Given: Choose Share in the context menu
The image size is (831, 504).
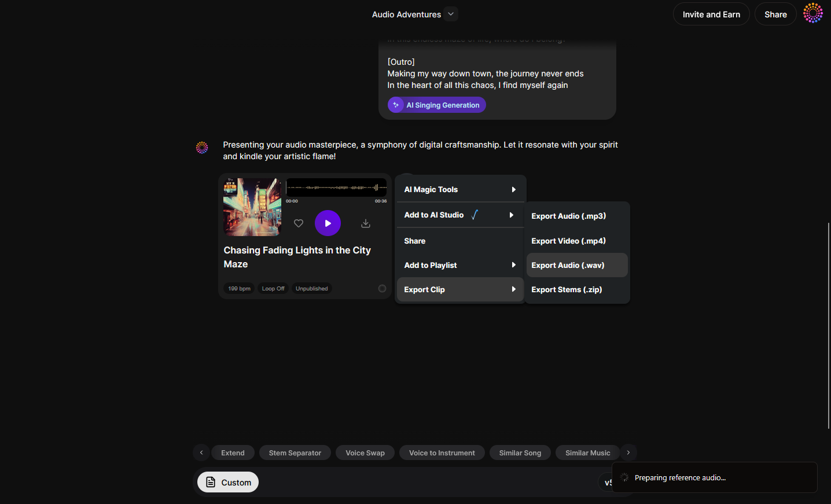Looking at the screenshot, I should (x=460, y=241).
